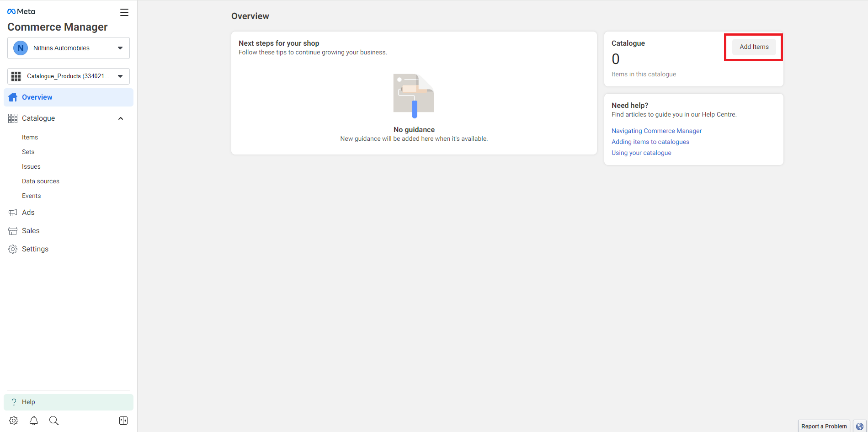Click the Catalogue grid icon in sidebar
This screenshot has height=432, width=868.
13,118
